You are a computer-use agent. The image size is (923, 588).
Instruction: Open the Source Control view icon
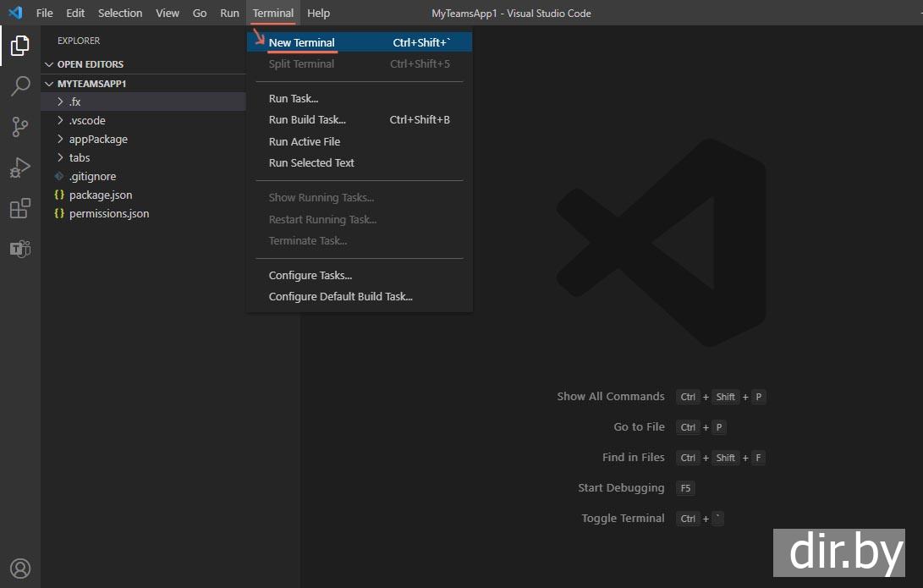[x=19, y=127]
